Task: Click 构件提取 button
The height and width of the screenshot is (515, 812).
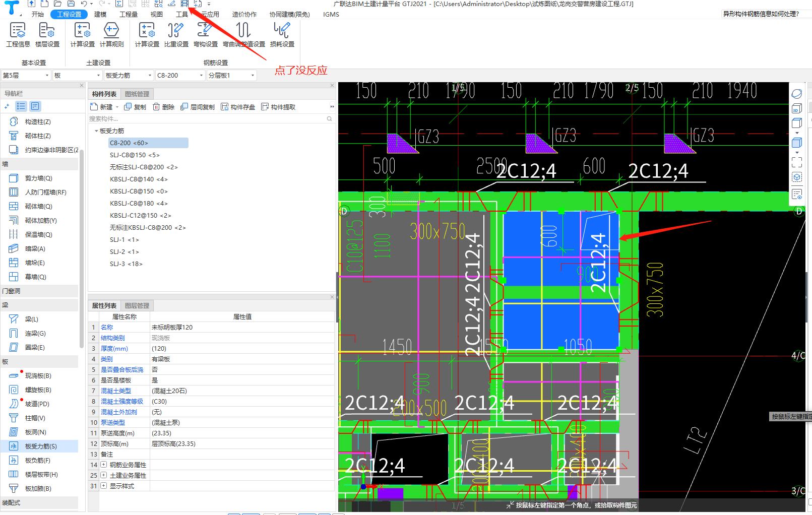Action: (x=278, y=107)
